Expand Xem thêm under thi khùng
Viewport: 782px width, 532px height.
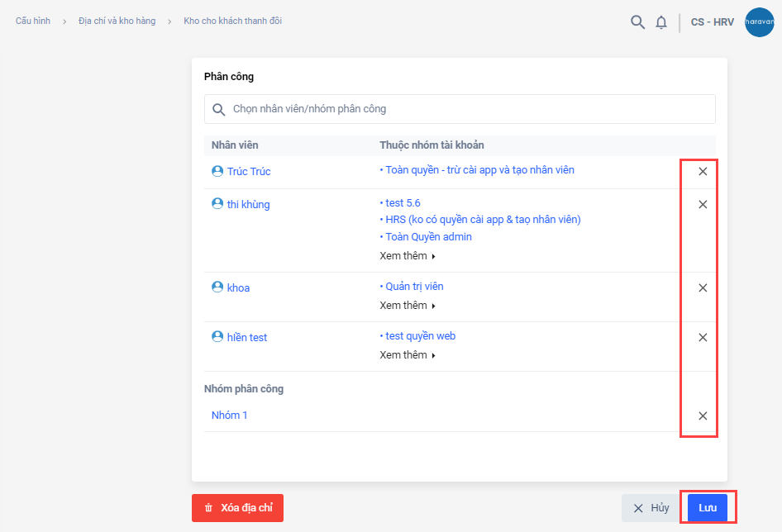(408, 256)
